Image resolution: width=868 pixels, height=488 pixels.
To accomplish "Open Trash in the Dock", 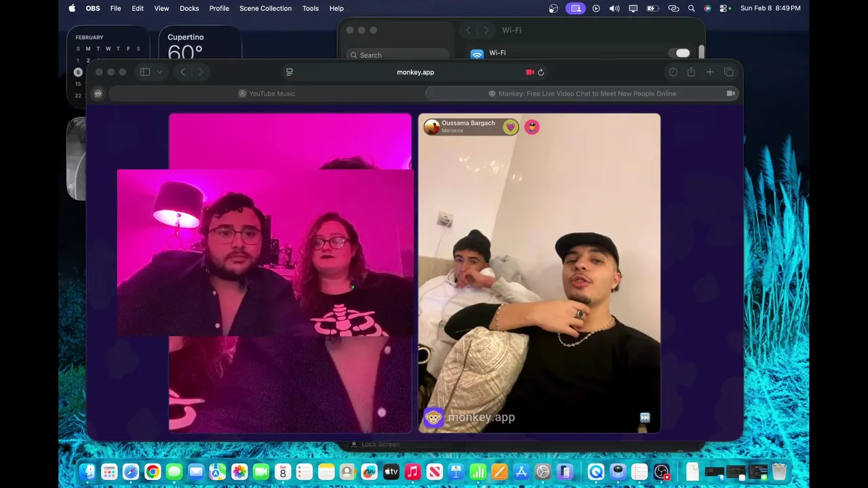I will pyautogui.click(x=779, y=472).
